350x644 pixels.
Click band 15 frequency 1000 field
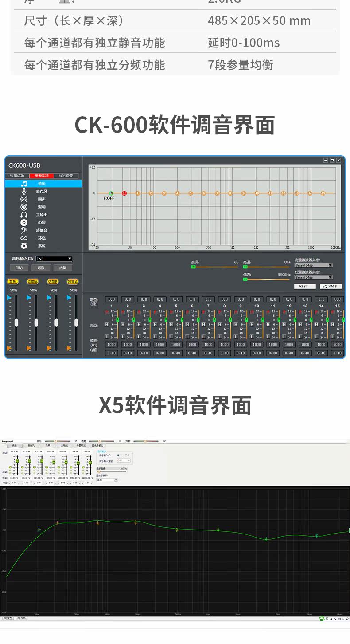(x=337, y=344)
